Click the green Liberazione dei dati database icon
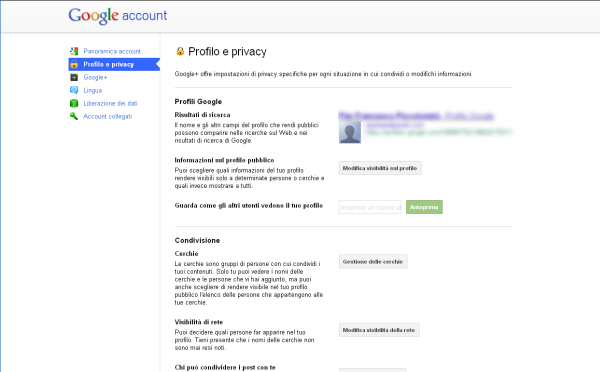Viewport: 600px width, 372px height. click(74, 103)
